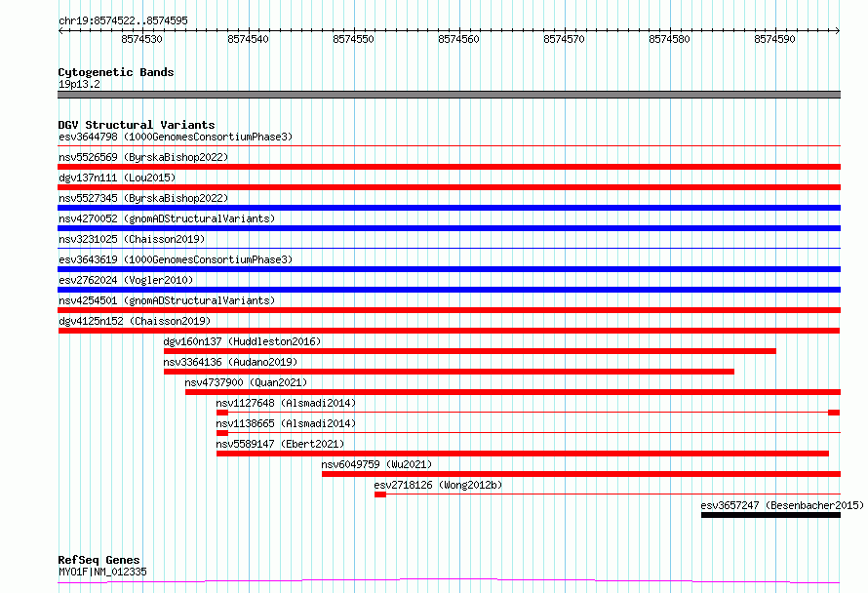Select the nsv3231025 Chaisson2019 variant label
Image resolution: width=868 pixels, height=593 pixels.
click(x=132, y=239)
